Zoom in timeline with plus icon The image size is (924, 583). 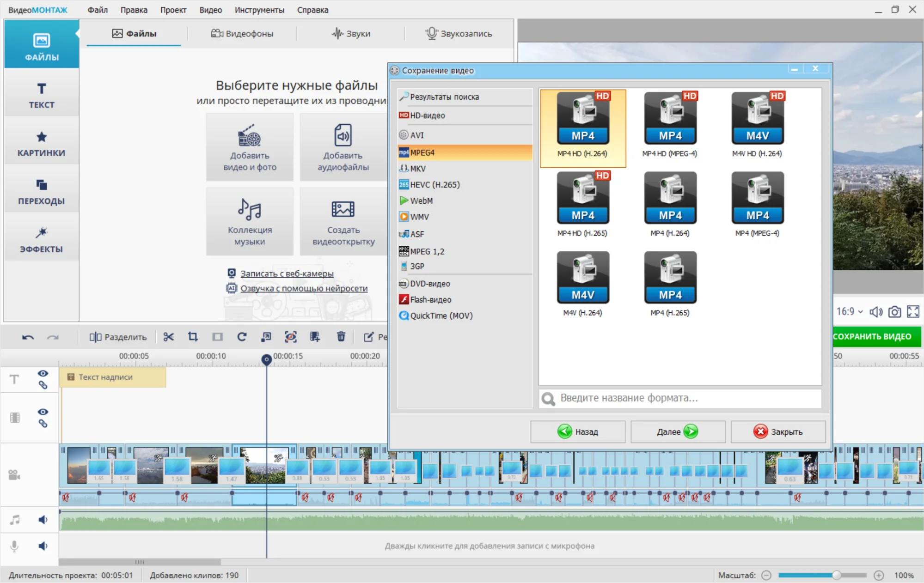point(879,575)
